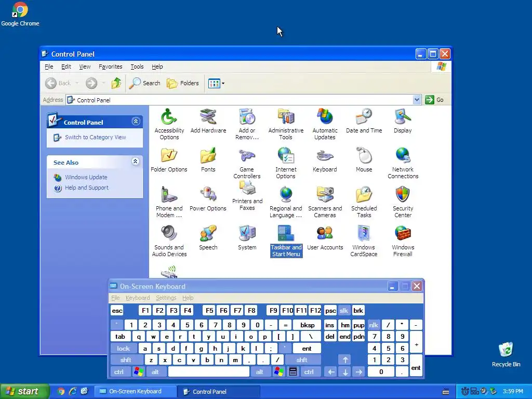Select the Google Chrome desktop shortcut
The width and height of the screenshot is (532, 399).
pyautogui.click(x=20, y=14)
